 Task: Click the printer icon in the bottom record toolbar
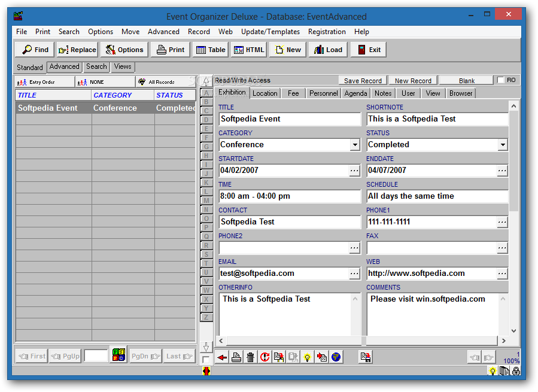(x=236, y=357)
